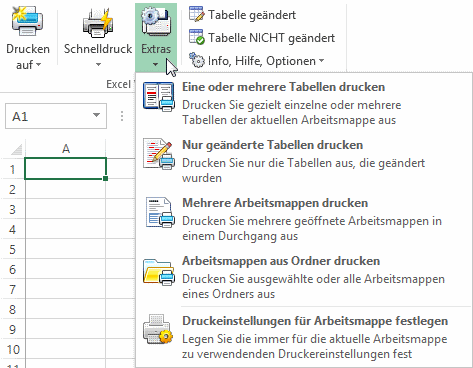Screen dimensions: 473x368
Task: Select row header 8
Action: [x=12, y=309]
